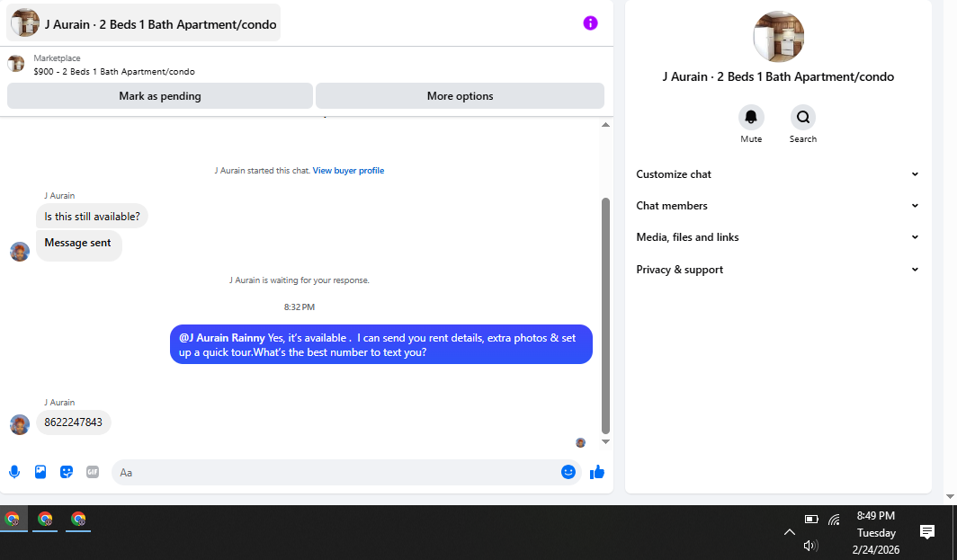The width and height of the screenshot is (957, 560).
Task: Open the listing thumbnail in Marketplace banner
Action: coord(16,64)
